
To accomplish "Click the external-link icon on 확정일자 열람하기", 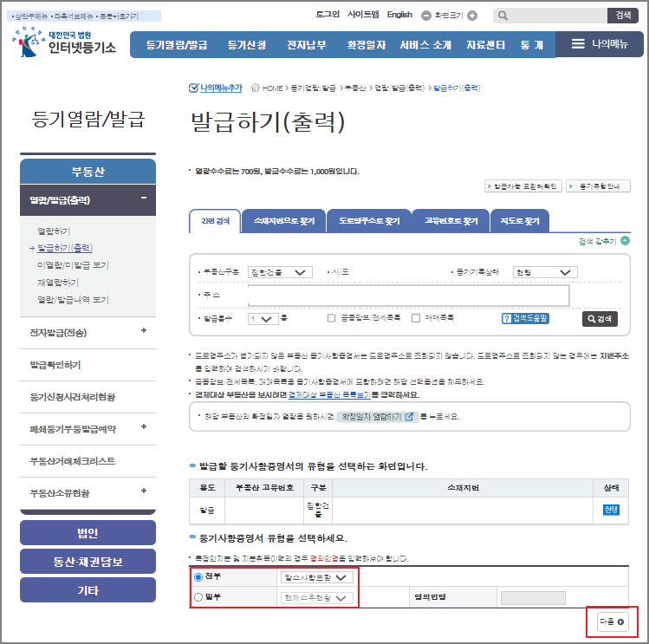I will (x=409, y=417).
